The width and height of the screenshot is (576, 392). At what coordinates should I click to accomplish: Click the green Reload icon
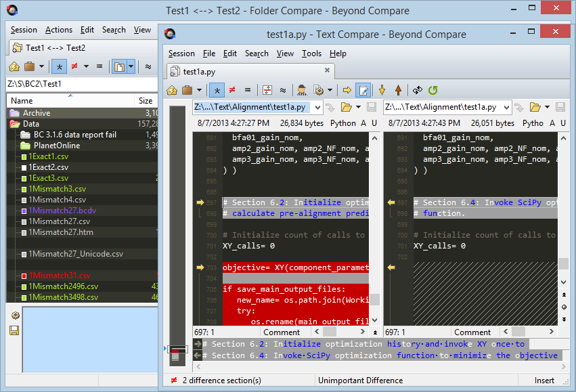(433, 90)
